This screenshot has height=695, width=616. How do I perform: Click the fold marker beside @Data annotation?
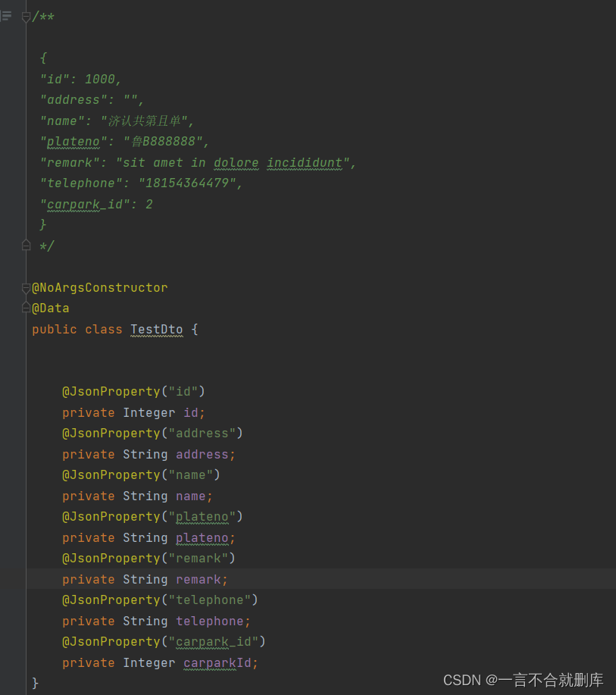27,307
